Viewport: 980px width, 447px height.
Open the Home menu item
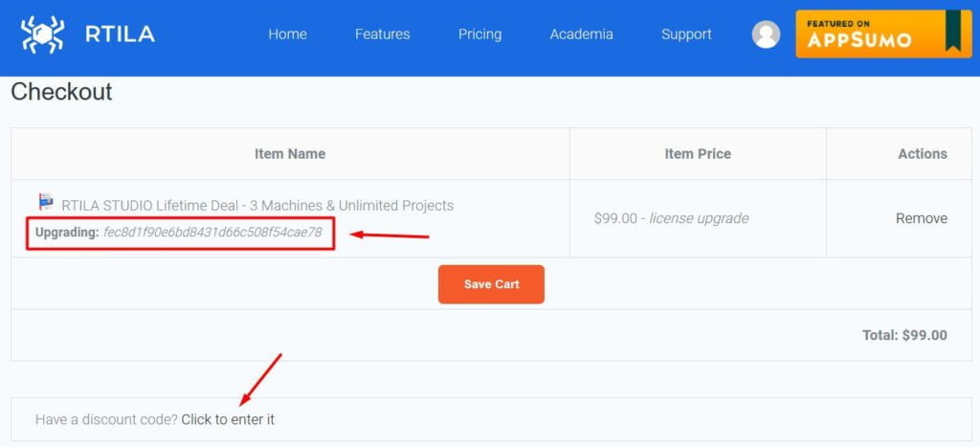[x=287, y=34]
